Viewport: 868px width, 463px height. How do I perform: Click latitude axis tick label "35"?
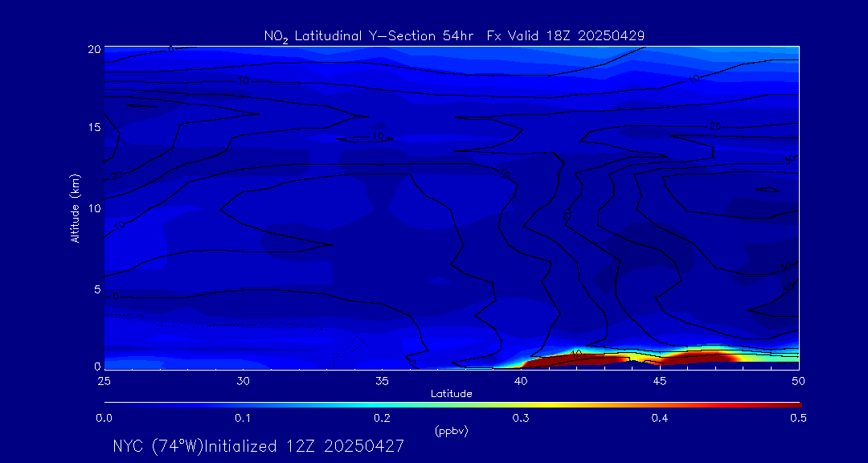tap(382, 381)
